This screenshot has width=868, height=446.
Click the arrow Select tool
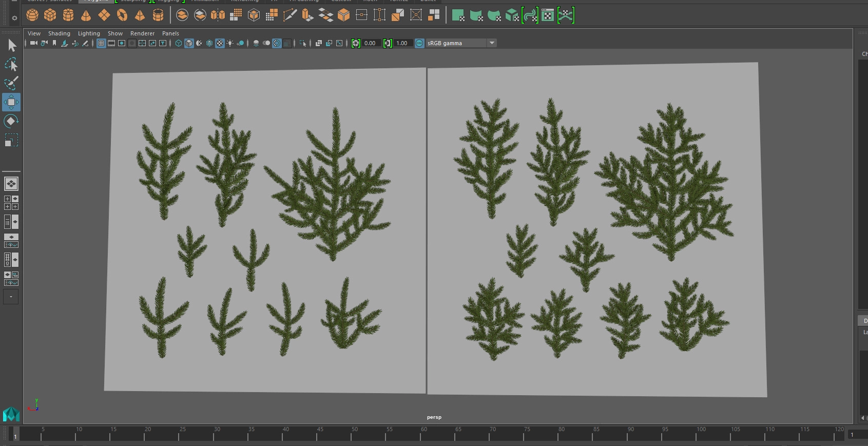point(11,45)
